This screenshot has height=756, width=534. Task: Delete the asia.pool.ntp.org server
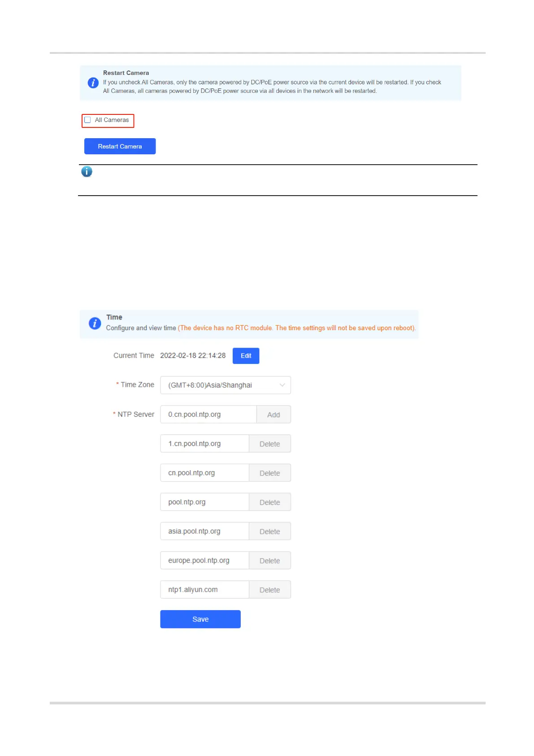270,531
